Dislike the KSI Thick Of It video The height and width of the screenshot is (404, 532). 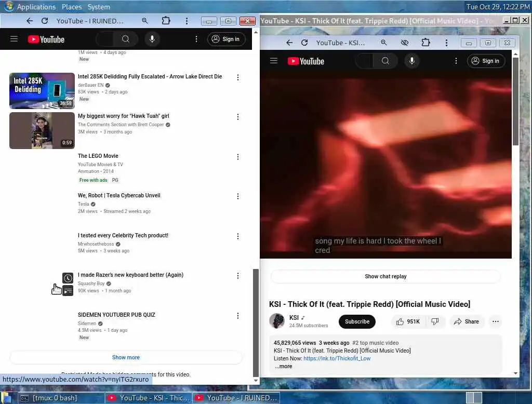coord(435,321)
